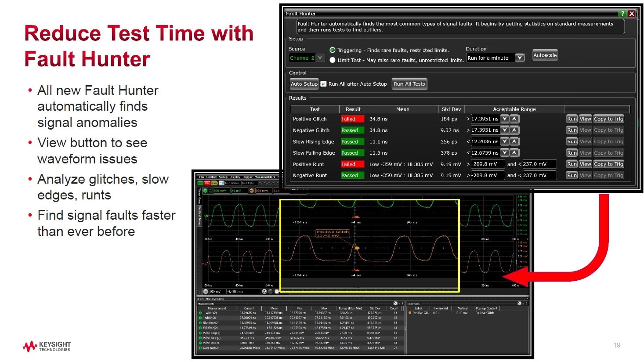Image resolution: width=644 pixels, height=362 pixels.
Task: Click the Autoscale button
Action: click(545, 55)
